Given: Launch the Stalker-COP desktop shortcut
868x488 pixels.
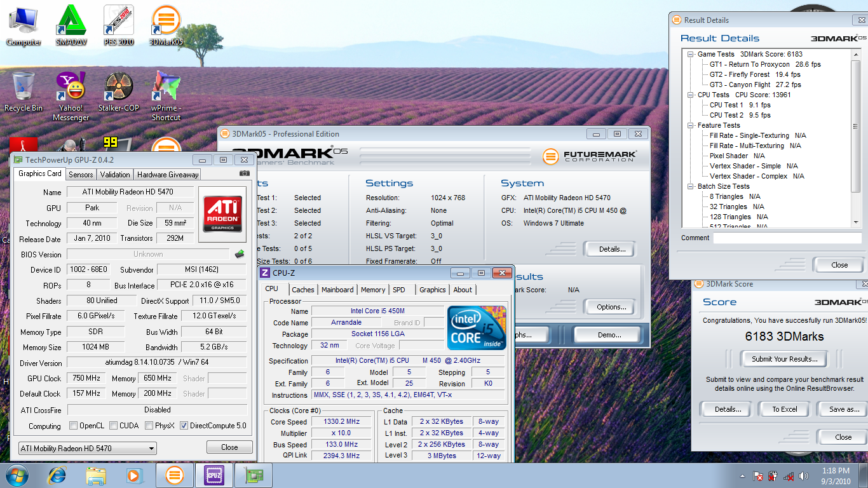Looking at the screenshot, I should (x=118, y=91).
